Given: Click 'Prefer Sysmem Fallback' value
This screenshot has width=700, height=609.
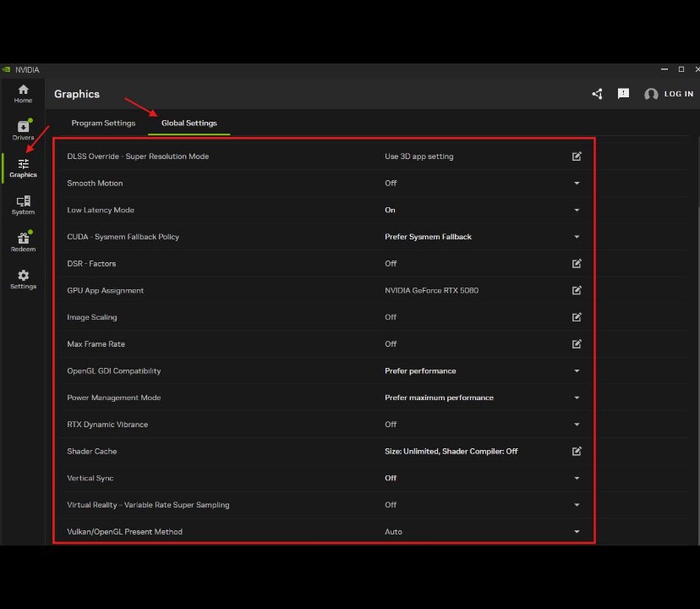Looking at the screenshot, I should (428, 237).
